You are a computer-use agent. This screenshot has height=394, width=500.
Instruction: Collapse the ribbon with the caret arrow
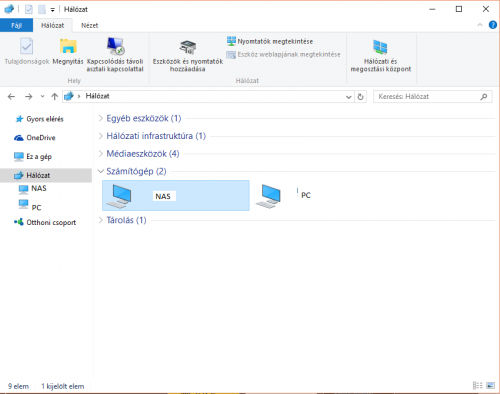coord(480,25)
